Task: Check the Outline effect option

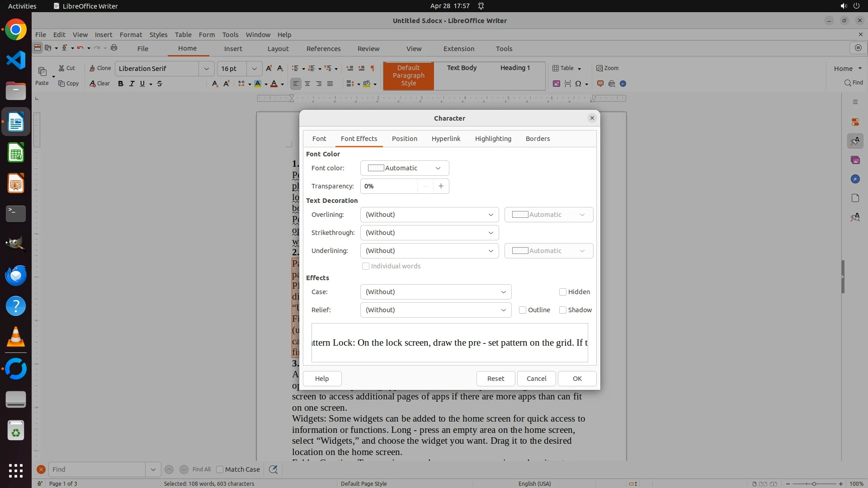Action: (523, 310)
